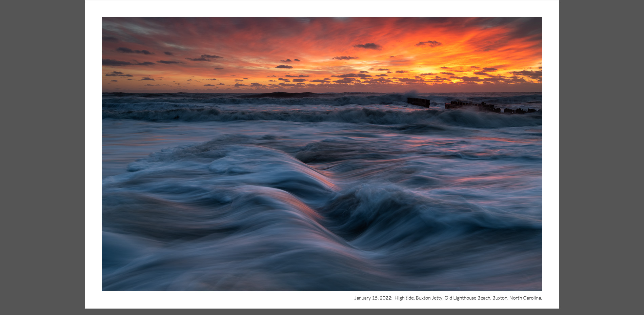
Task: Click the photo caption text
Action: [x=448, y=298]
